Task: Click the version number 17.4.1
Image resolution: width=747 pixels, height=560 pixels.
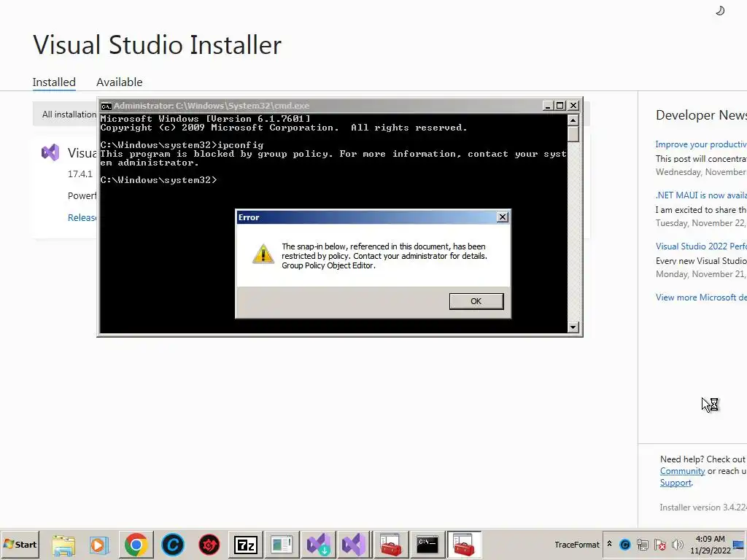Action: point(80,174)
